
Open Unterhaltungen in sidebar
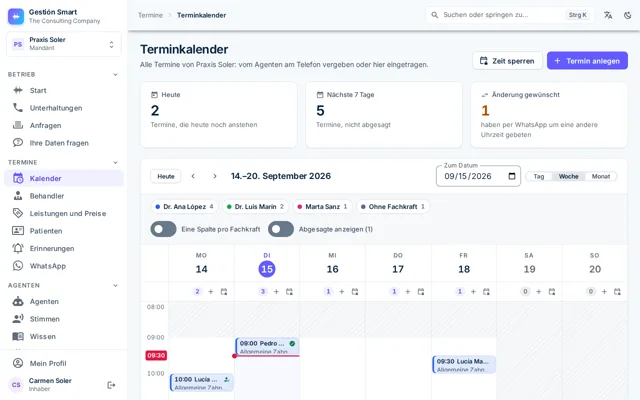(x=64, y=108)
